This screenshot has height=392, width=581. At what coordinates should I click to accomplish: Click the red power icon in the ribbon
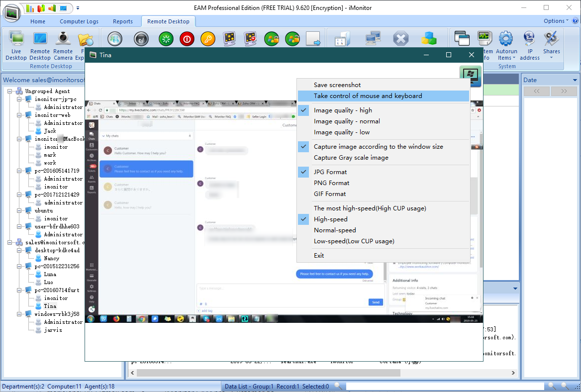pos(187,39)
